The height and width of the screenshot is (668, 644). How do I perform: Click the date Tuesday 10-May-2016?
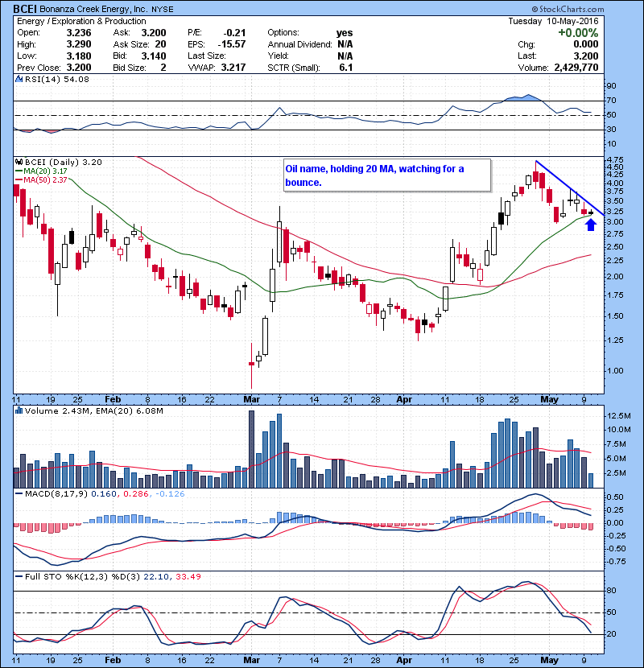[553, 21]
